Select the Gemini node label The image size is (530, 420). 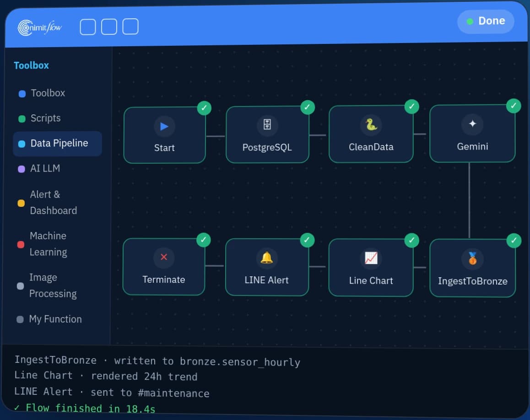[x=472, y=147]
